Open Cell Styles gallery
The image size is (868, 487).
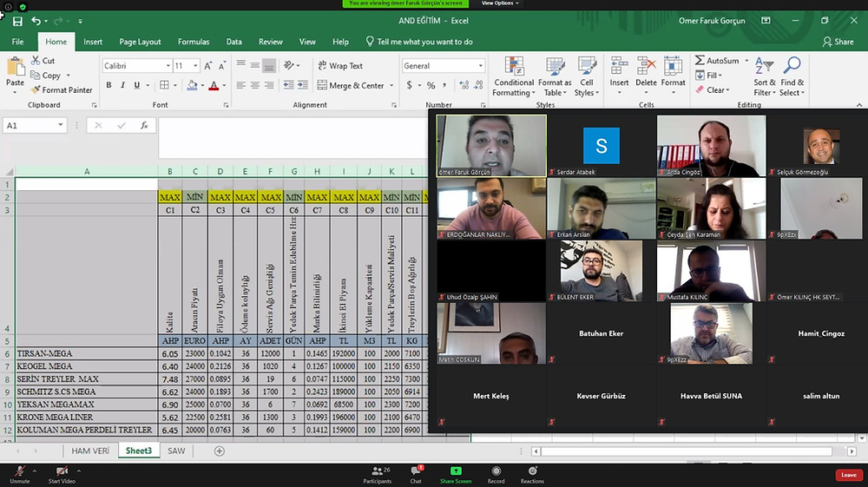click(586, 77)
